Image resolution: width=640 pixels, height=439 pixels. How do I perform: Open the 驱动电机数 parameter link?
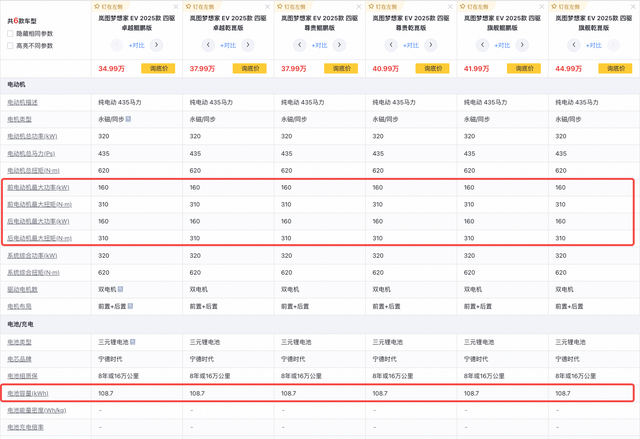coord(22,290)
